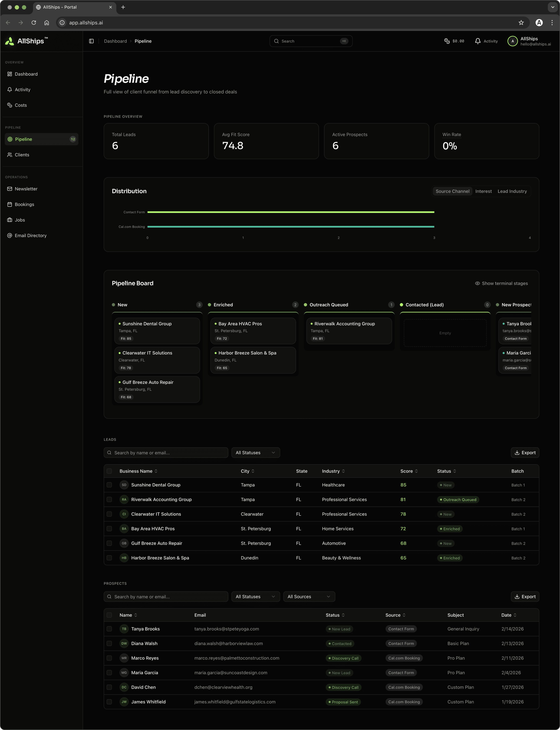Open Bookings calendar in sidebar

point(24,204)
